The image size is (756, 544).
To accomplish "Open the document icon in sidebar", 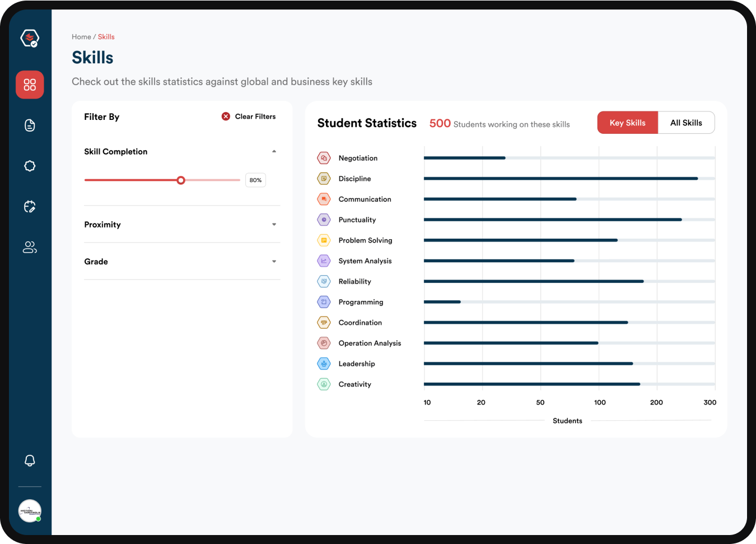I will click(x=30, y=125).
